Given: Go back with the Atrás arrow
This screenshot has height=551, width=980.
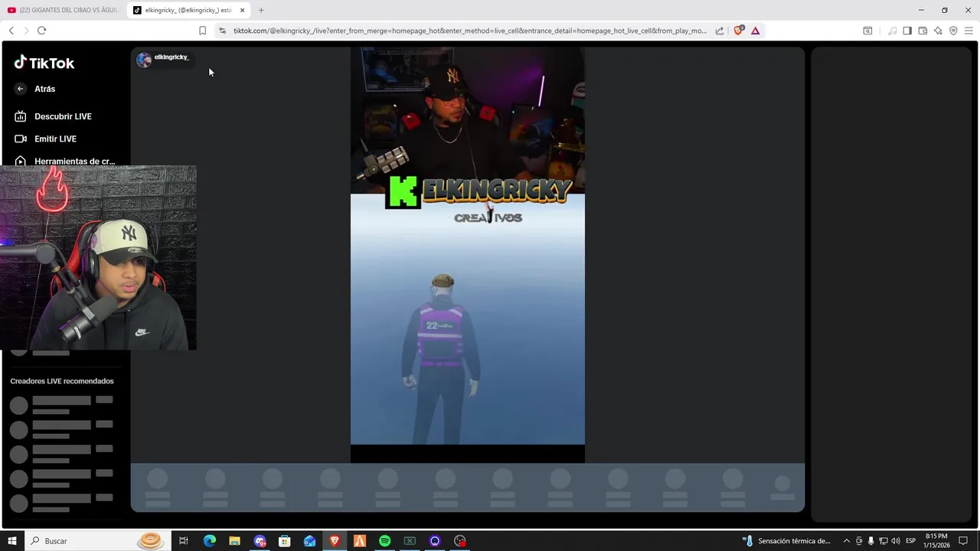Looking at the screenshot, I should [21, 89].
